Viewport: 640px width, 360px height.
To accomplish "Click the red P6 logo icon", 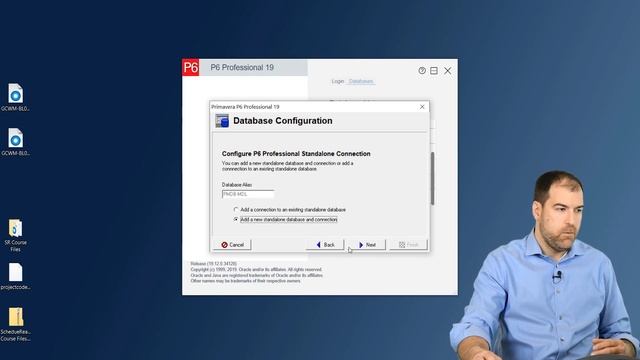I will [191, 67].
